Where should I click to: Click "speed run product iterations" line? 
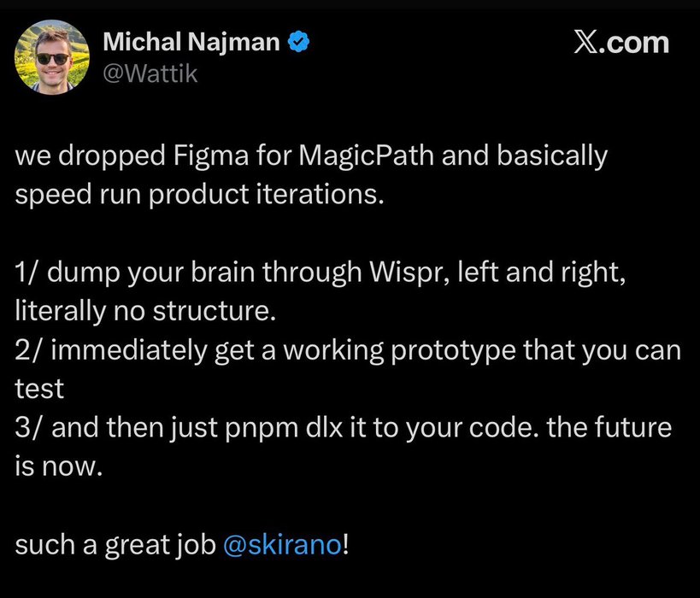tap(196, 193)
